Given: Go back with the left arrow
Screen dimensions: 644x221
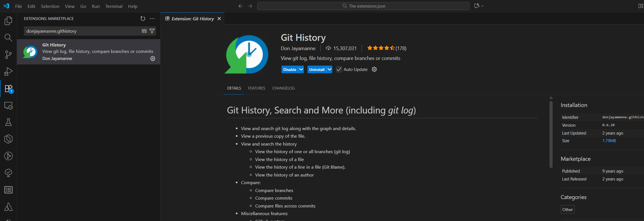Looking at the screenshot, I should 241,6.
